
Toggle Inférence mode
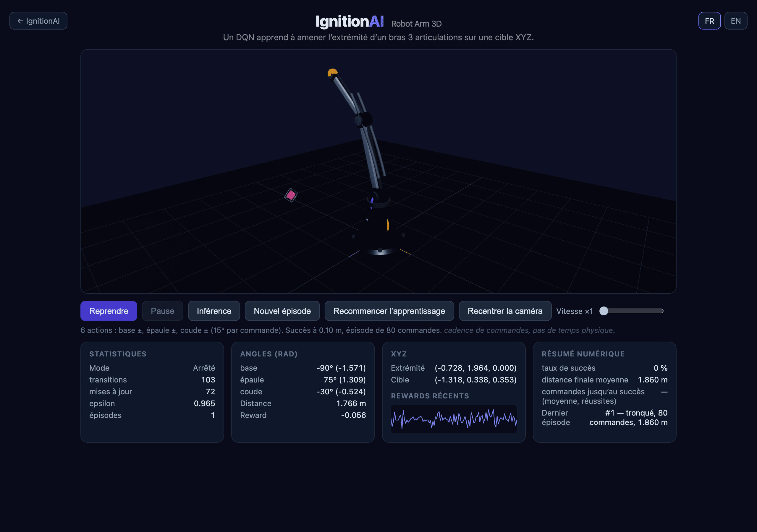(x=214, y=311)
